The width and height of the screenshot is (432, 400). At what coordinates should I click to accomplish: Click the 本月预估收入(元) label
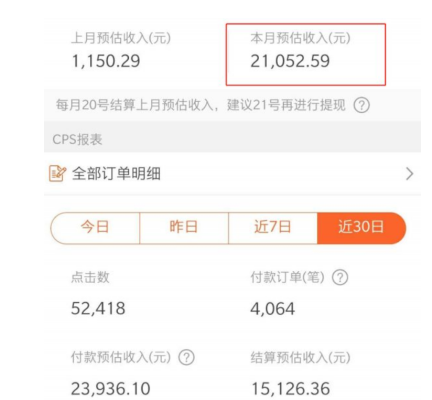301,38
